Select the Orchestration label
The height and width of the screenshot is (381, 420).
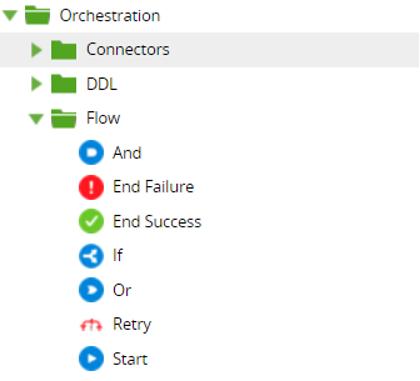pos(110,16)
